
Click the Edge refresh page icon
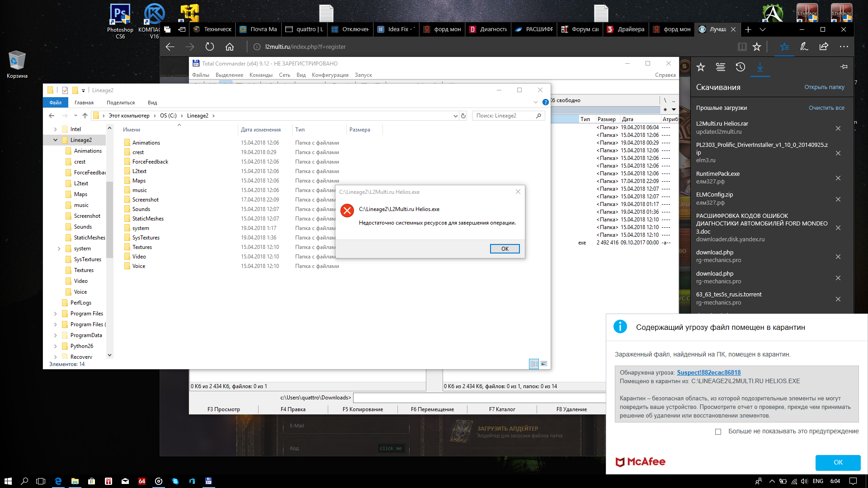(209, 47)
